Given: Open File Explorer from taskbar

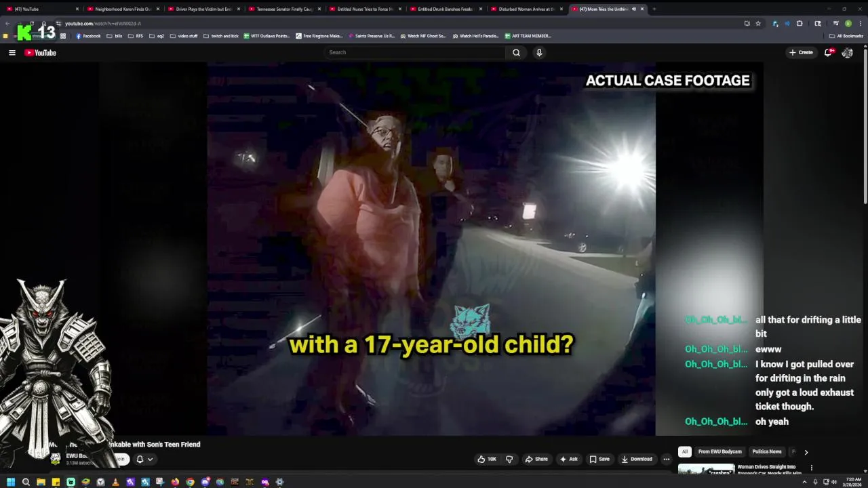Looking at the screenshot, I should pos(41,482).
